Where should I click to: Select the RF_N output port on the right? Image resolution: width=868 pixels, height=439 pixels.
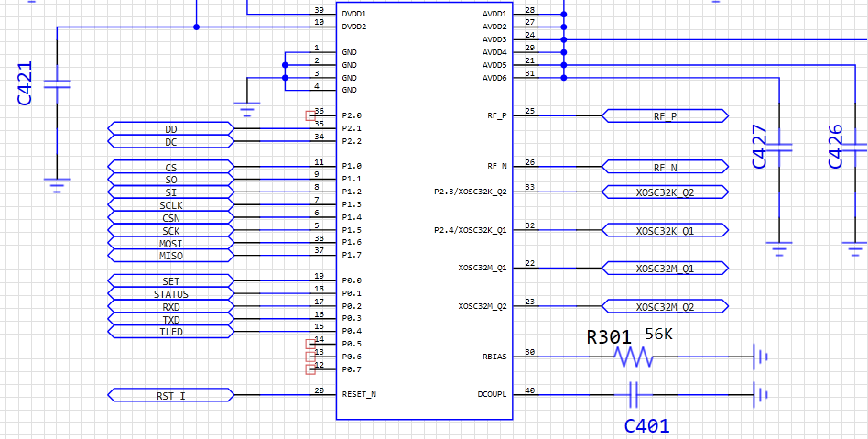click(665, 167)
